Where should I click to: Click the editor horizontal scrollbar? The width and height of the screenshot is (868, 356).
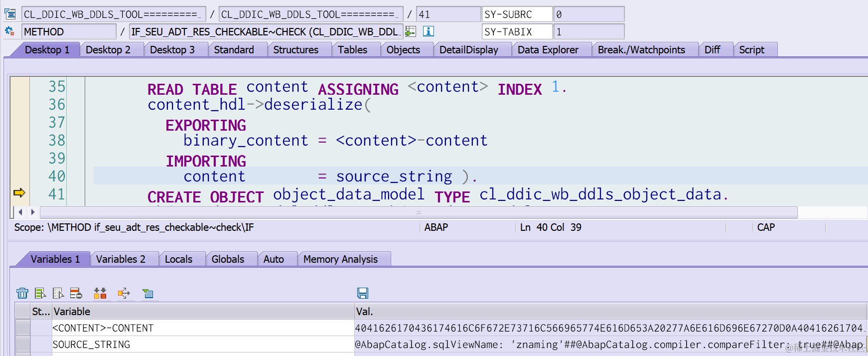coord(419,212)
